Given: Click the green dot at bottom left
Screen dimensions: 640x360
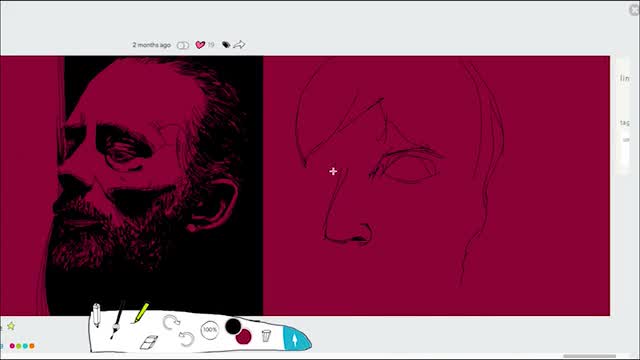Looking at the screenshot, I should [x=19, y=346].
